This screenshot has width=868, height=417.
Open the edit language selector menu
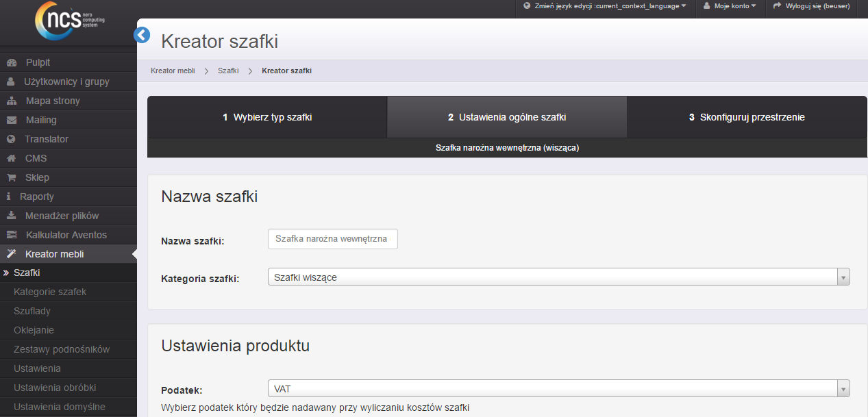(604, 6)
